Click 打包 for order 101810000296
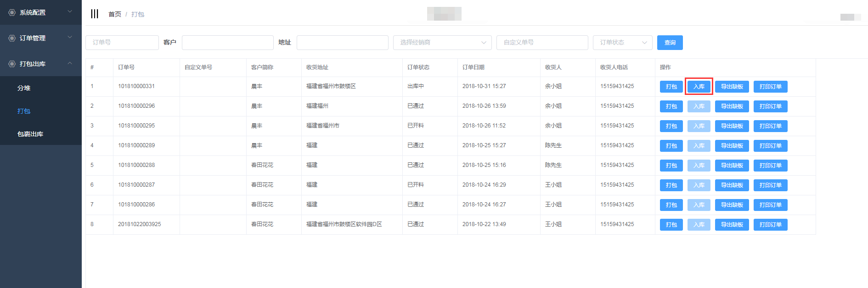The height and width of the screenshot is (288, 868). tap(671, 106)
